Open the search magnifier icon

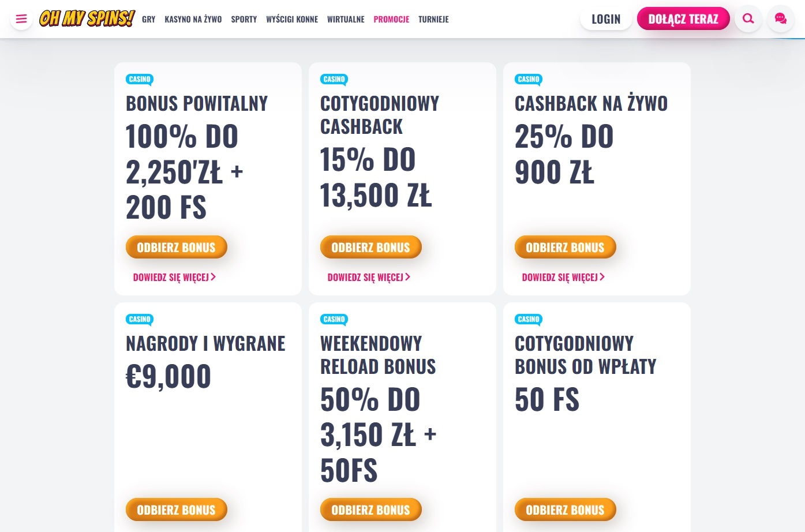748,18
